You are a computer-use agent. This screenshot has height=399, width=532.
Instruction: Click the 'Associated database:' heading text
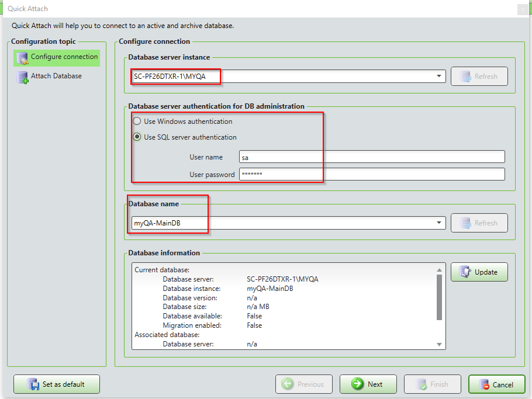[167, 335]
